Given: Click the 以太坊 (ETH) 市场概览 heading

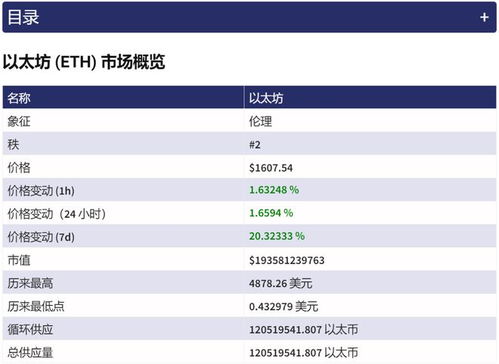Looking at the screenshot, I should coord(84,62).
